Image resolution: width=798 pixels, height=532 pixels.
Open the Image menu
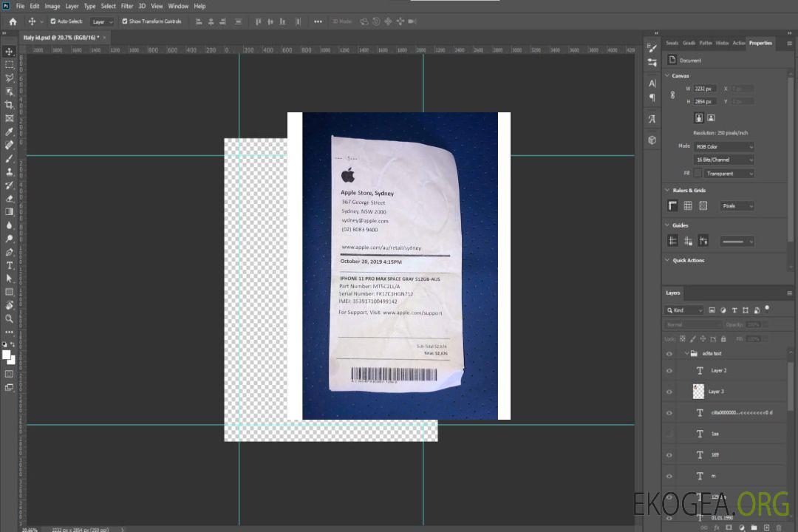[x=52, y=6]
